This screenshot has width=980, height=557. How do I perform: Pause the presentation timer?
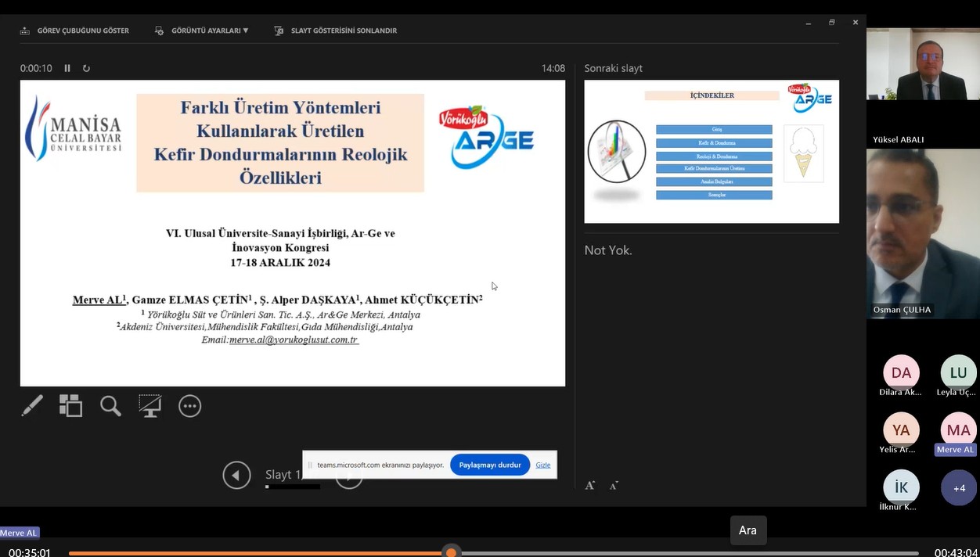click(x=67, y=69)
